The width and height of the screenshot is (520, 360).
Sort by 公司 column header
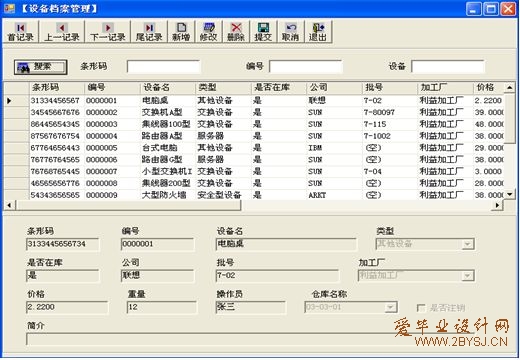click(x=334, y=88)
